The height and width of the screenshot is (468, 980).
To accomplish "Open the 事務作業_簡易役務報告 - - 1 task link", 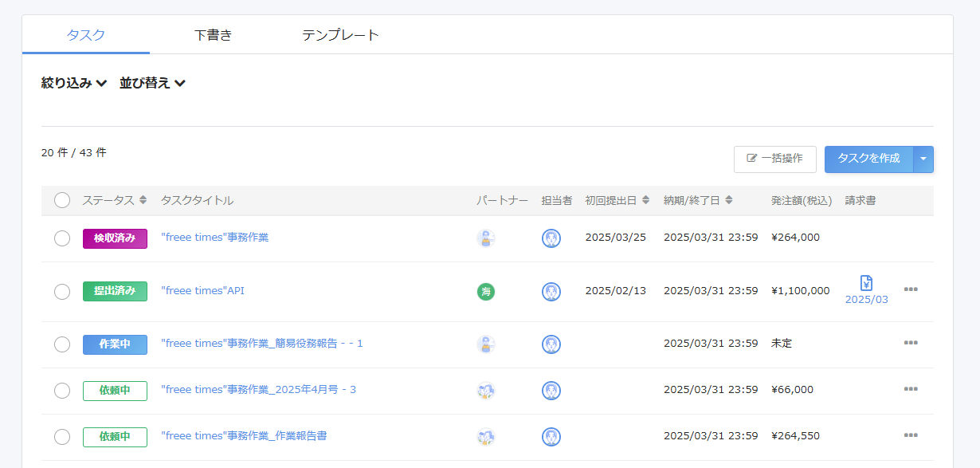I will tap(262, 343).
